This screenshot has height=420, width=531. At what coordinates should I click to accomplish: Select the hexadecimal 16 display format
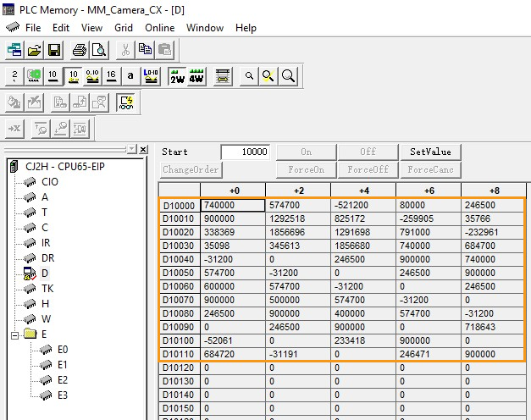coord(111,76)
